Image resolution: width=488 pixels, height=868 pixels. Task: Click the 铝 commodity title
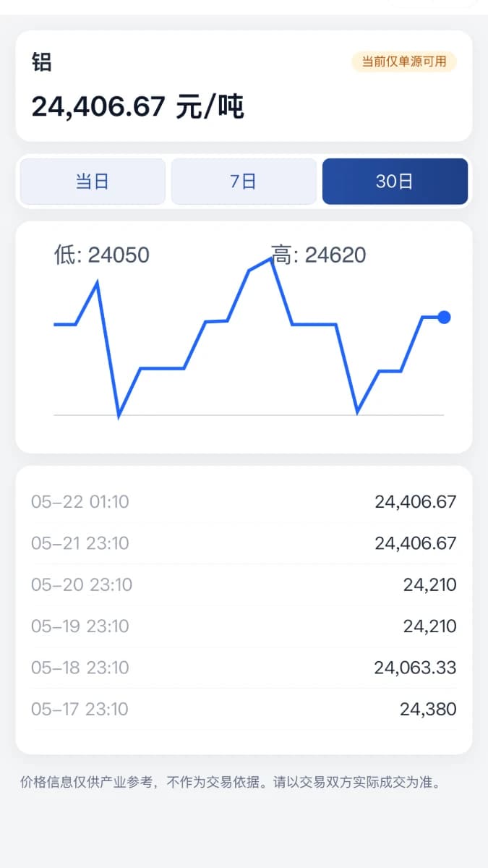coord(41,62)
